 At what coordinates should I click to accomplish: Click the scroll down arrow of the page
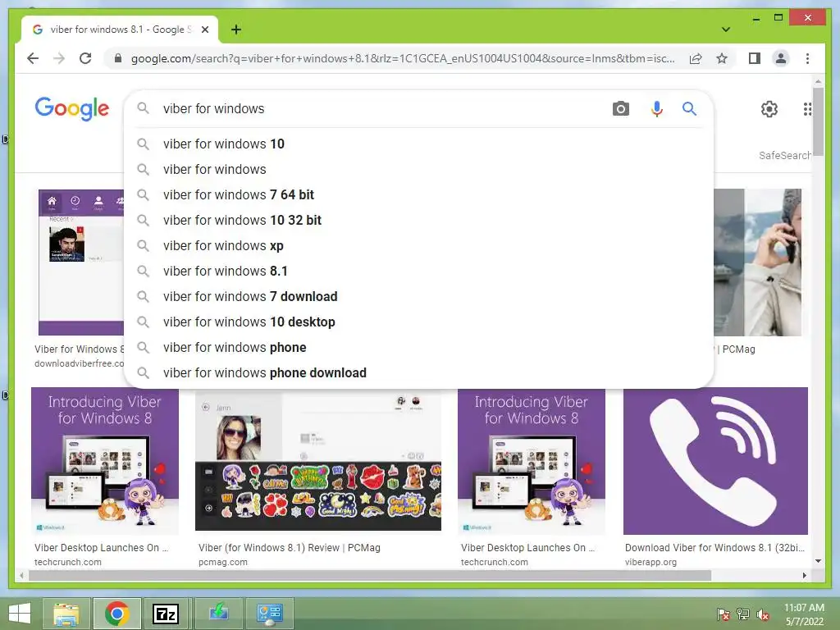coord(818,561)
